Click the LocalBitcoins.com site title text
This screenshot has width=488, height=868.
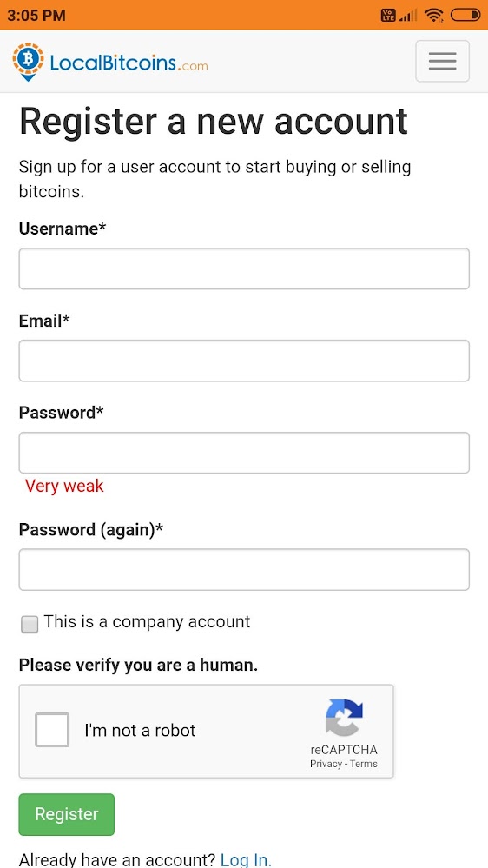129,63
